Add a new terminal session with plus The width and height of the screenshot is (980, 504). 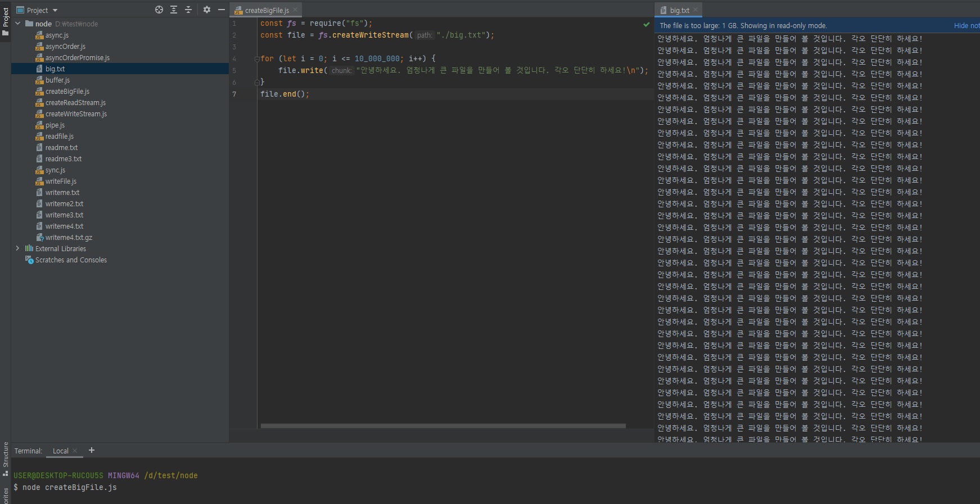click(92, 450)
